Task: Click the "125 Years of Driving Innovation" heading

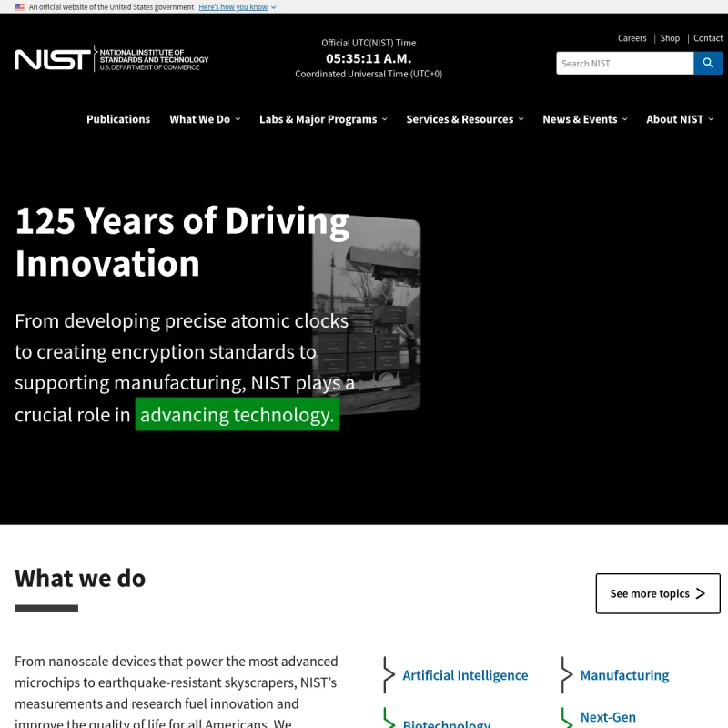Action: point(182,242)
